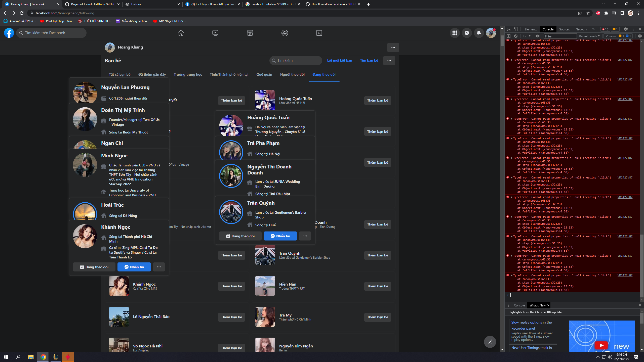
Task: Toggle following in the Khánh Ngọc hover card
Action: [x=94, y=267]
